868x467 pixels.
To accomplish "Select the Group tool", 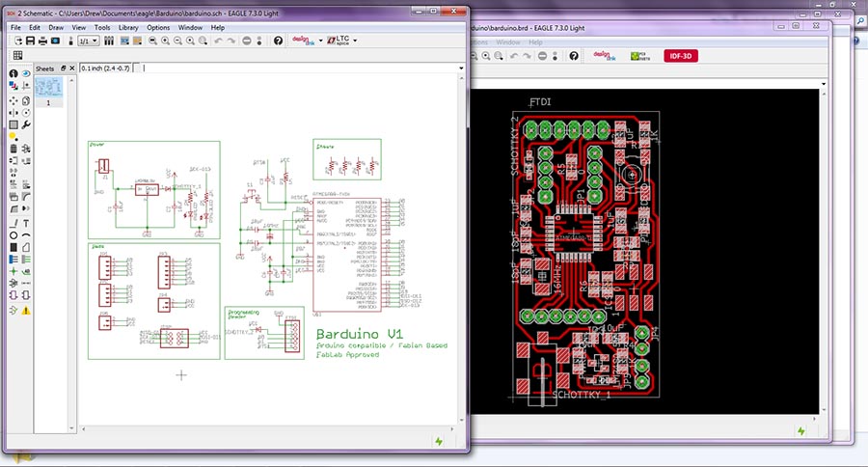I will (x=14, y=124).
